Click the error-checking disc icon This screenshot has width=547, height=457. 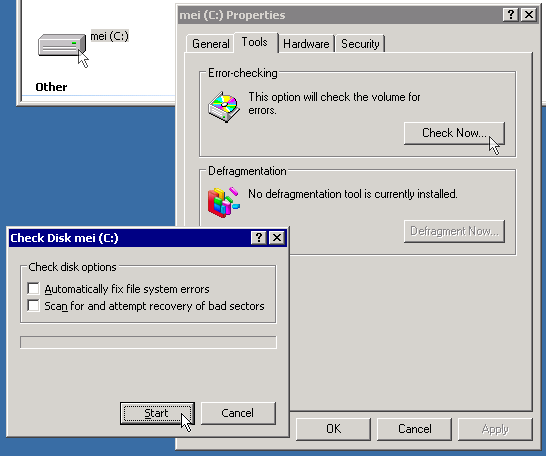(224, 107)
